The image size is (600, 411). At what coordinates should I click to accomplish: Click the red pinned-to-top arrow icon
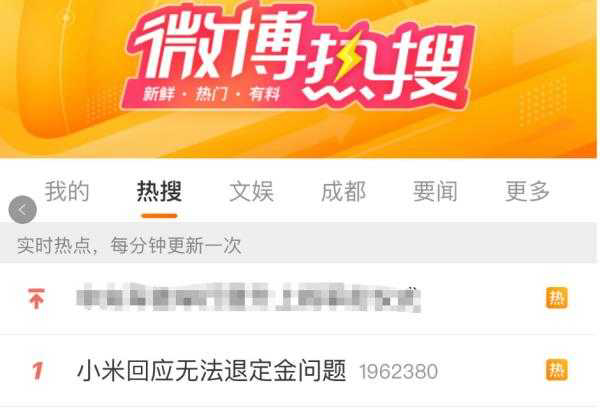37,298
